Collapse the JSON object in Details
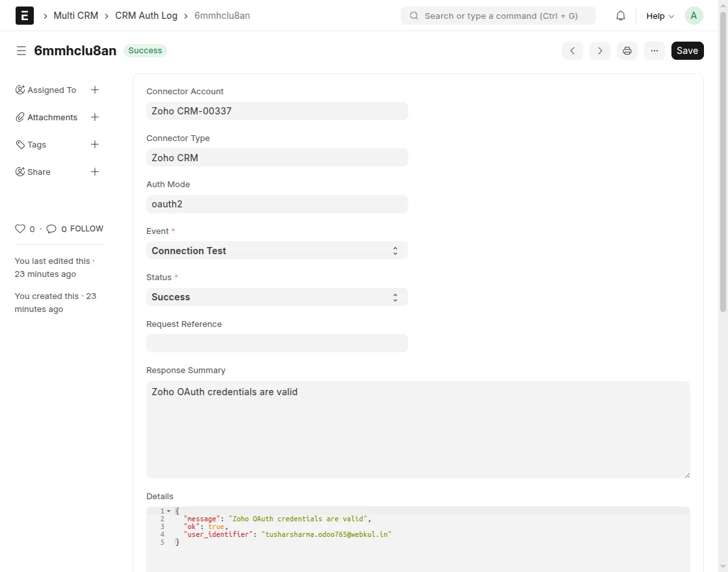 pos(168,511)
